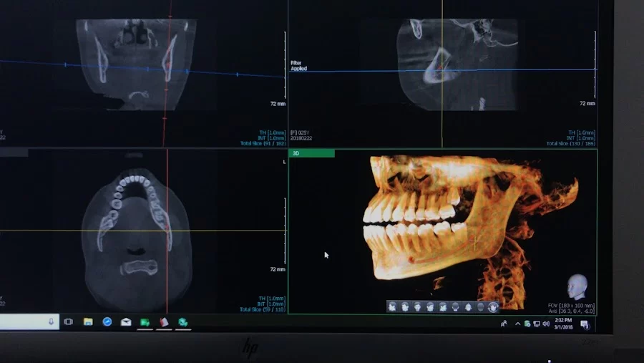Click the leftmost head-orientation icon in the 3D toolbar
This screenshot has height=363, width=644.
393,306
